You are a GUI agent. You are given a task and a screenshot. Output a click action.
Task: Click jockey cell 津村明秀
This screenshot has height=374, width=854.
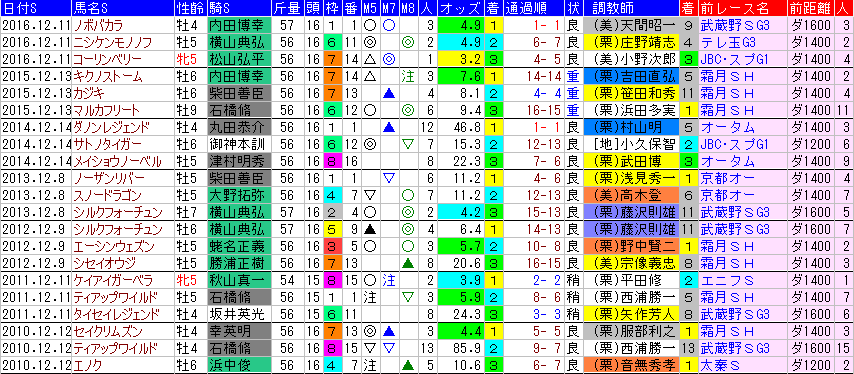239,161
